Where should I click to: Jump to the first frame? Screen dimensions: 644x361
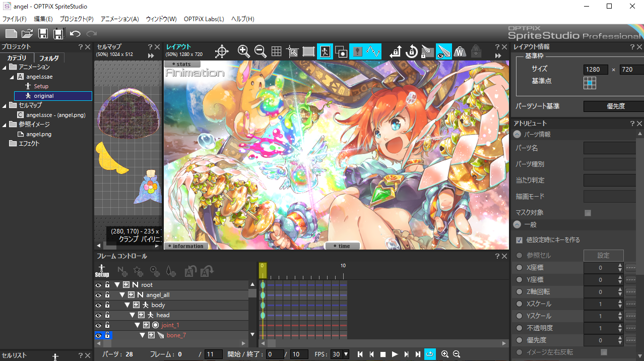(x=360, y=354)
